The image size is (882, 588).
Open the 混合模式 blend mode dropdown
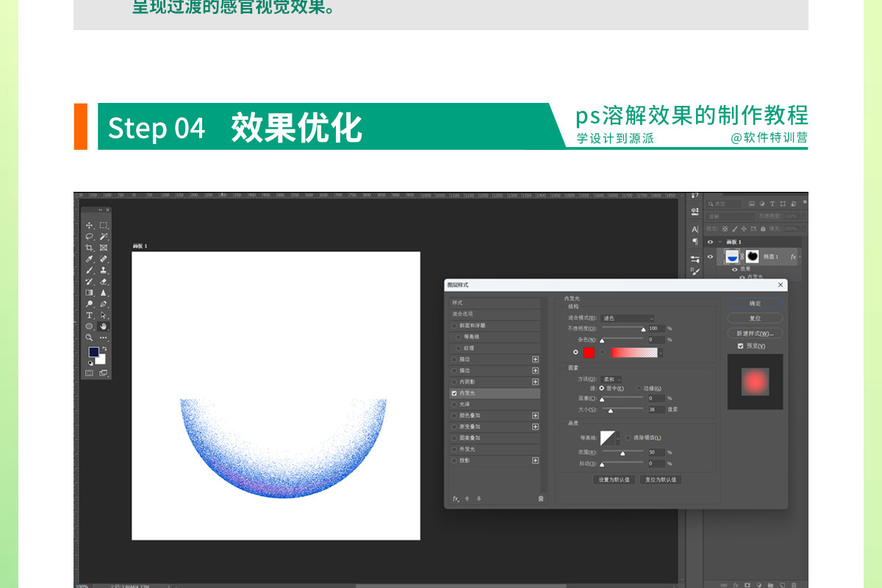coord(628,318)
